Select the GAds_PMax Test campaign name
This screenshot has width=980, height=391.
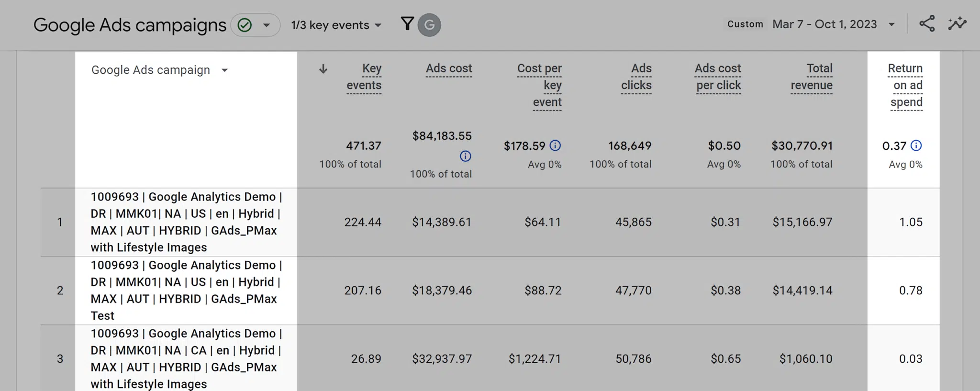[x=186, y=290]
